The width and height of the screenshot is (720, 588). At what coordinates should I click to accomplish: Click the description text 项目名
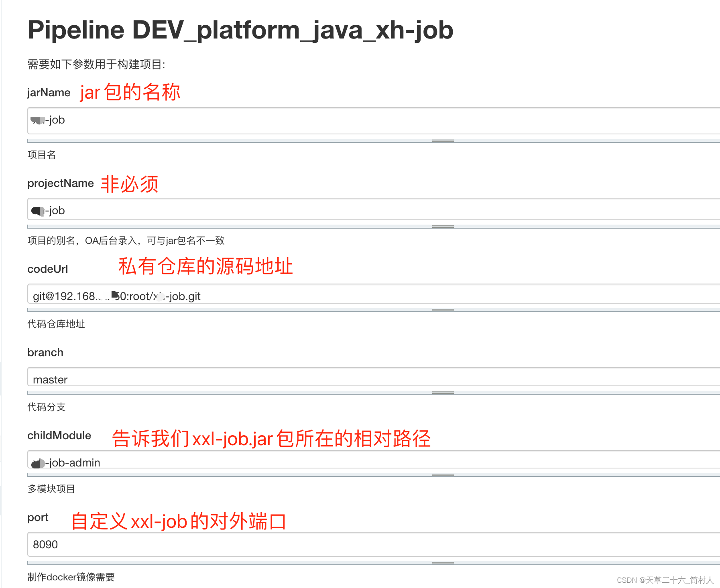(42, 155)
